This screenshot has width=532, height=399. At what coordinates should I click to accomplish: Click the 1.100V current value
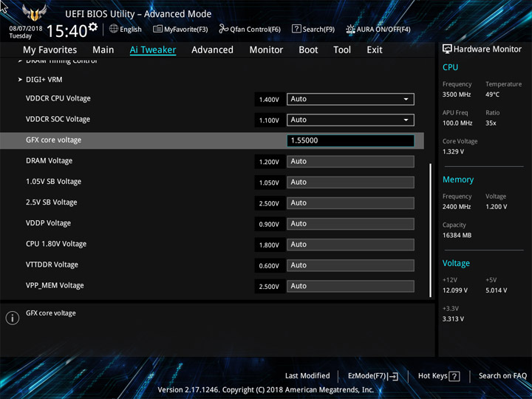click(x=269, y=120)
